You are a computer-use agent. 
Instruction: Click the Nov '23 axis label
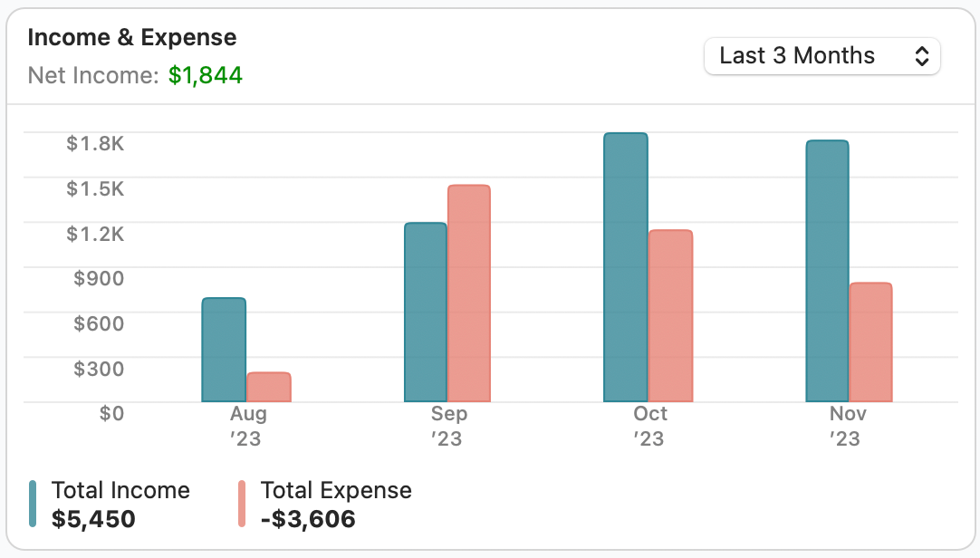point(846,426)
